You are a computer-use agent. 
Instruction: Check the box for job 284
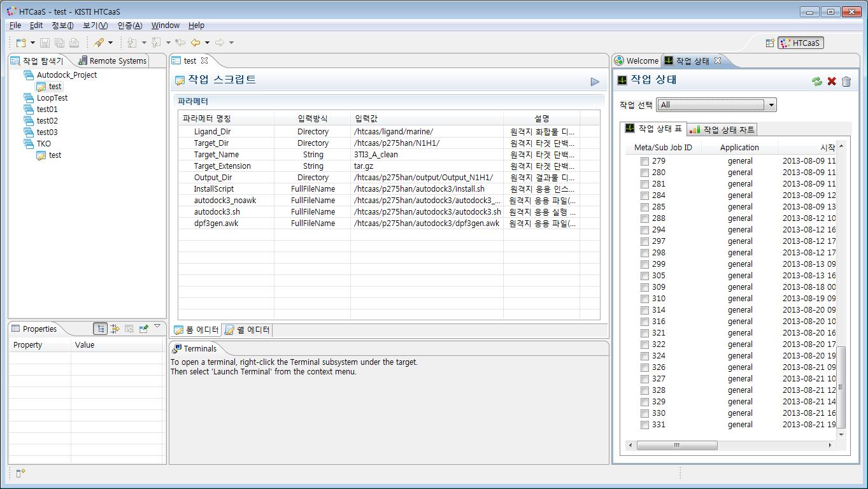(644, 195)
